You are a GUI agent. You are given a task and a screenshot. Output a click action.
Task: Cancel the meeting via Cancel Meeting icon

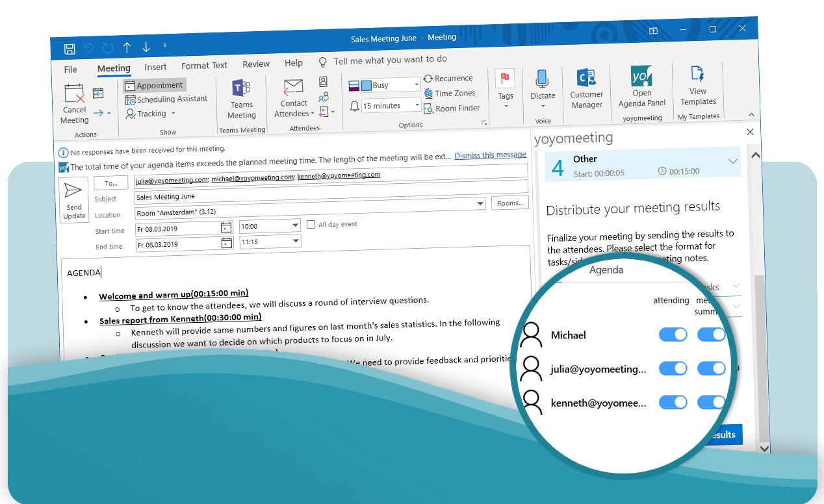(x=75, y=104)
